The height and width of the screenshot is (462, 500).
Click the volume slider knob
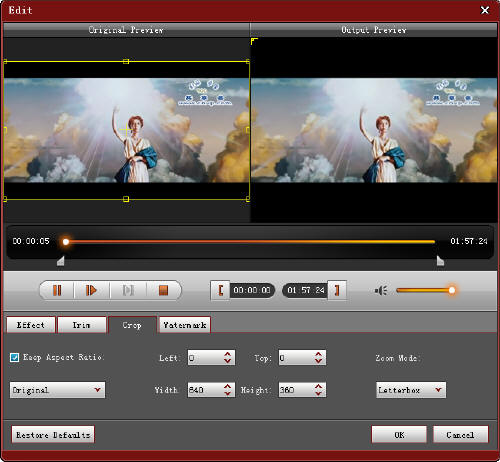pos(452,290)
